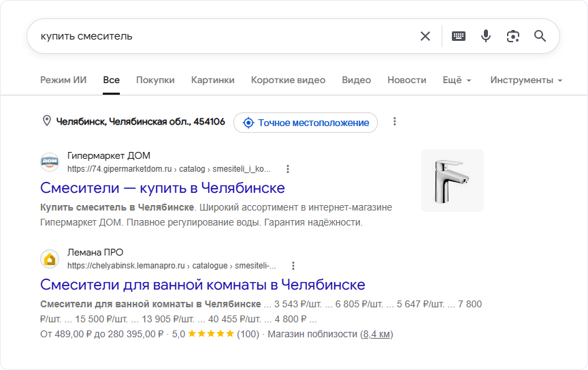Open Лемана ПРО result three-dot menu
Image resolution: width=588 pixels, height=370 pixels.
coord(293,266)
